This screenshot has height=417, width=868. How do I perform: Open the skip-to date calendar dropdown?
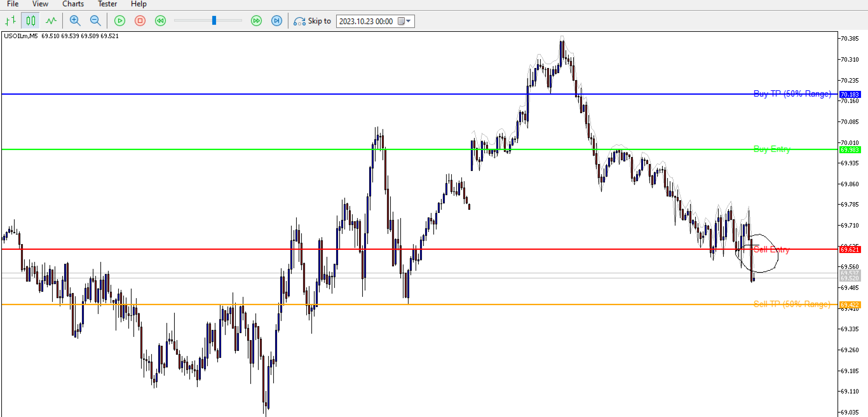tap(405, 21)
